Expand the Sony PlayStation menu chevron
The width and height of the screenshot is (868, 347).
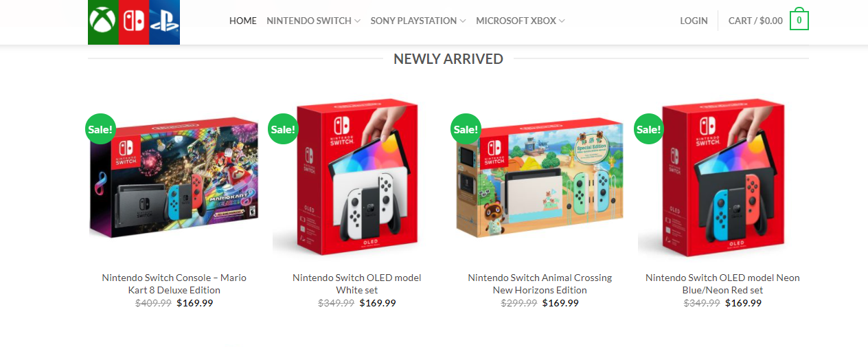[x=463, y=21]
